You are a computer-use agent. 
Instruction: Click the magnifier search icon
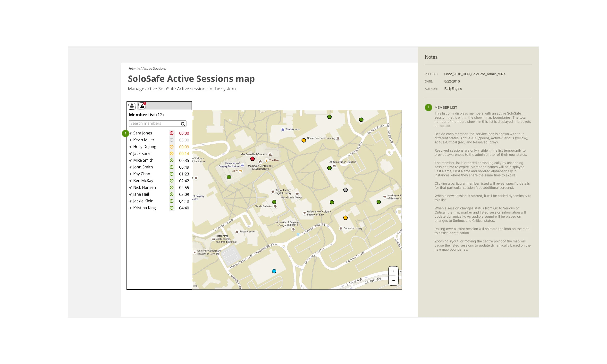pos(183,124)
